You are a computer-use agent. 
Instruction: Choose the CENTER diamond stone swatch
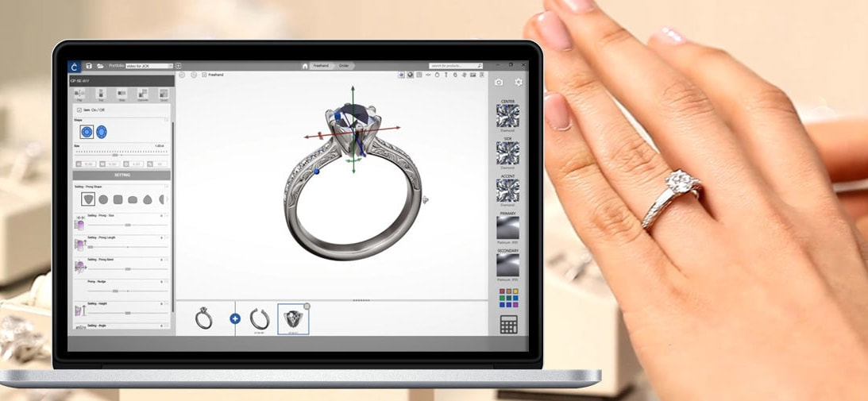[x=507, y=116]
